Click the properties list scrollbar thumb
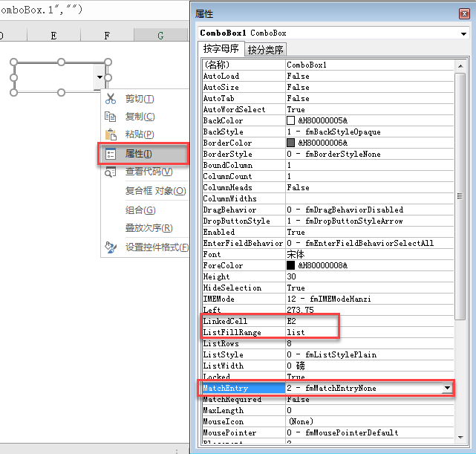Screen dimensions: 476x454 click(460, 196)
